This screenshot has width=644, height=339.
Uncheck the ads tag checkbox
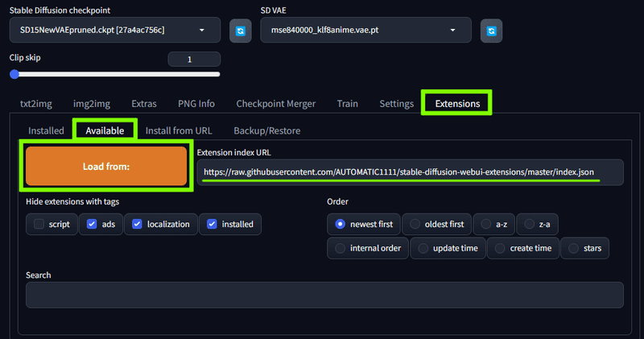coord(92,224)
